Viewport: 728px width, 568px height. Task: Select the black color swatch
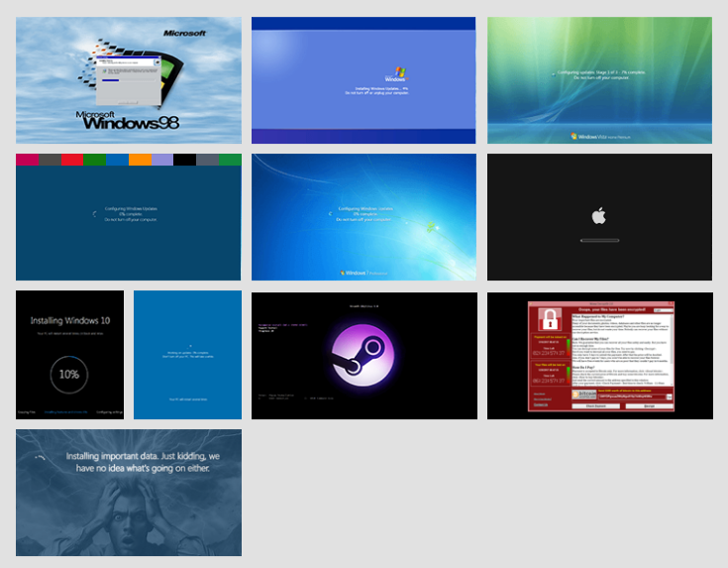click(x=184, y=160)
